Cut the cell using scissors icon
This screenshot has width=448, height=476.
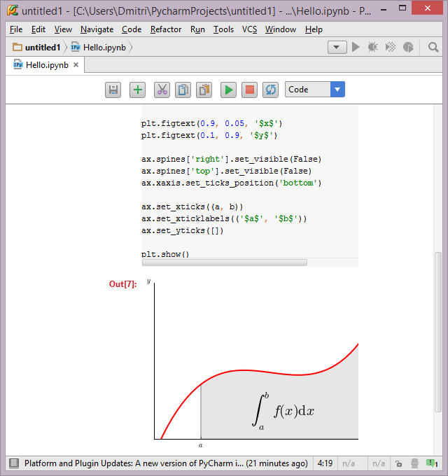(162, 90)
